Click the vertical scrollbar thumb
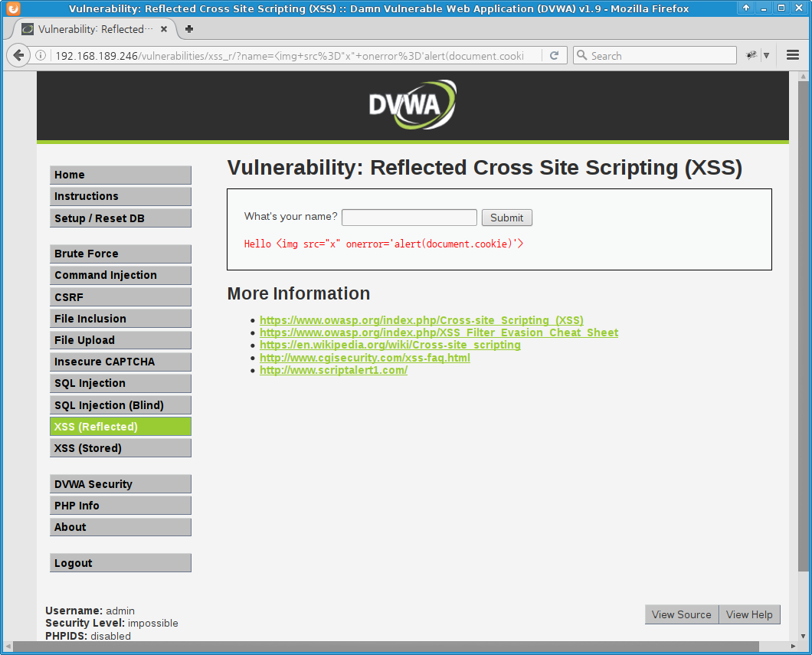The height and width of the screenshot is (655, 812). tap(803, 325)
